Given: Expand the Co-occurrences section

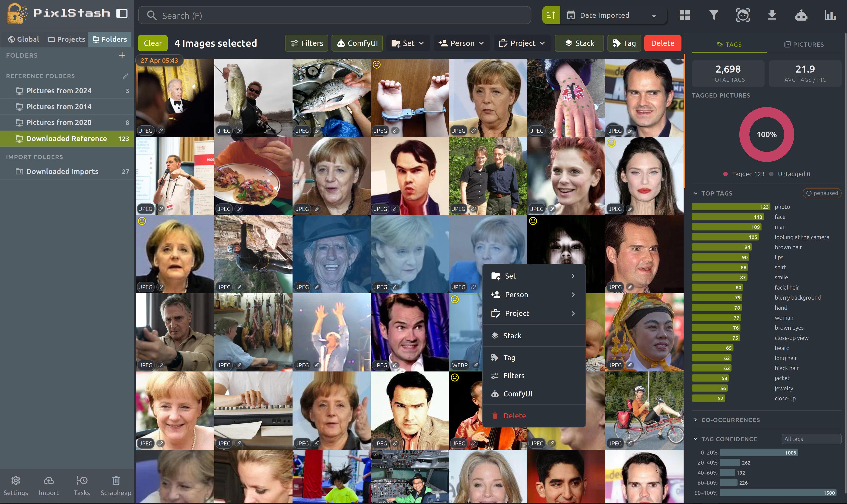Looking at the screenshot, I should (730, 420).
